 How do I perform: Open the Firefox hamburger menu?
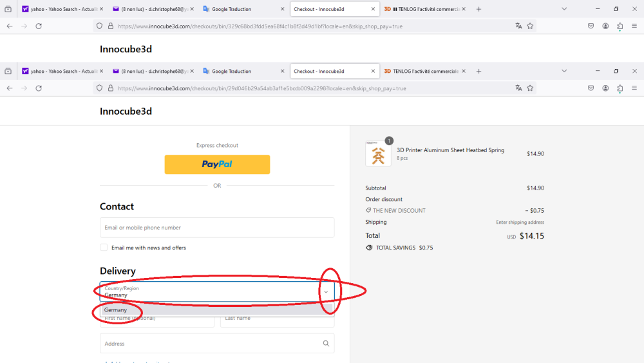[634, 88]
